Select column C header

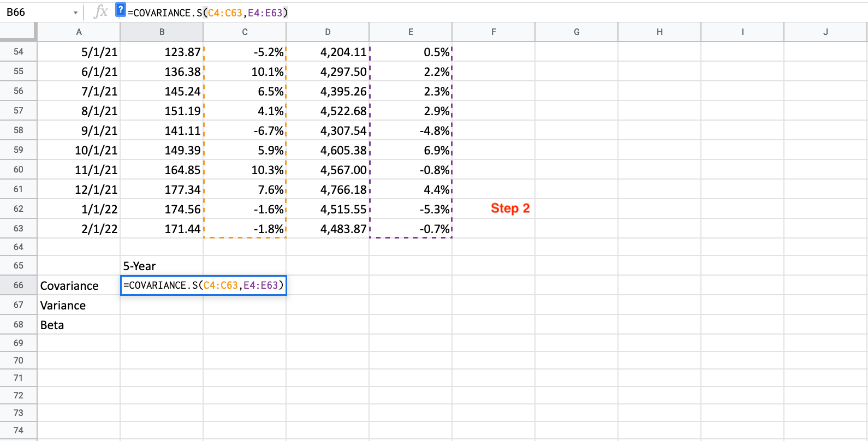click(245, 32)
